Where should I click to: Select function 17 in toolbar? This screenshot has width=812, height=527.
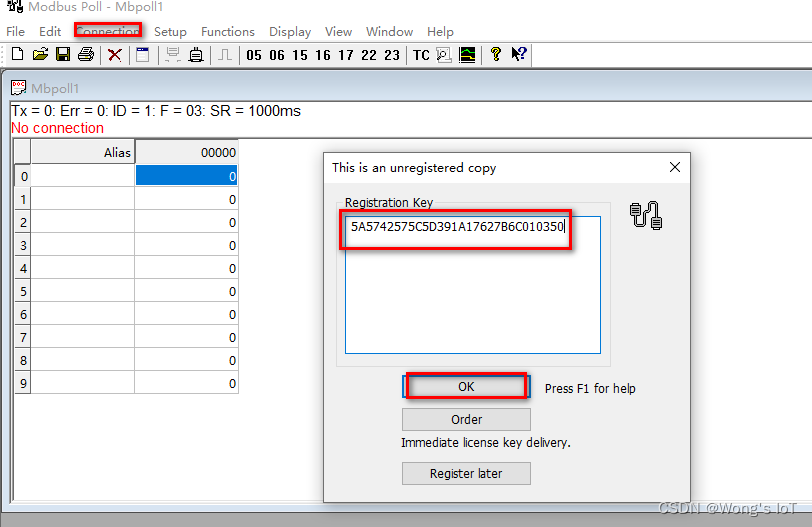pos(346,55)
